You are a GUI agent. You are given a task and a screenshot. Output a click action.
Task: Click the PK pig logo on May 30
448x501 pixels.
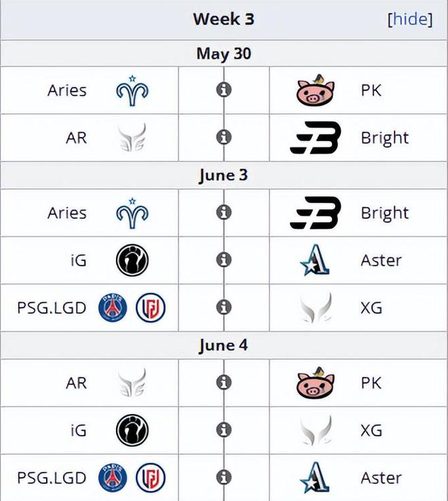(316, 90)
